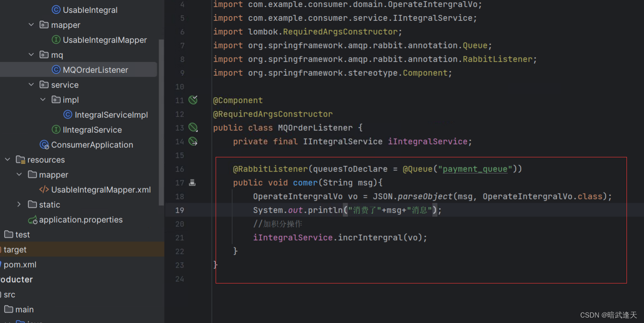Click line number 24 in gutter

pyautogui.click(x=179, y=279)
